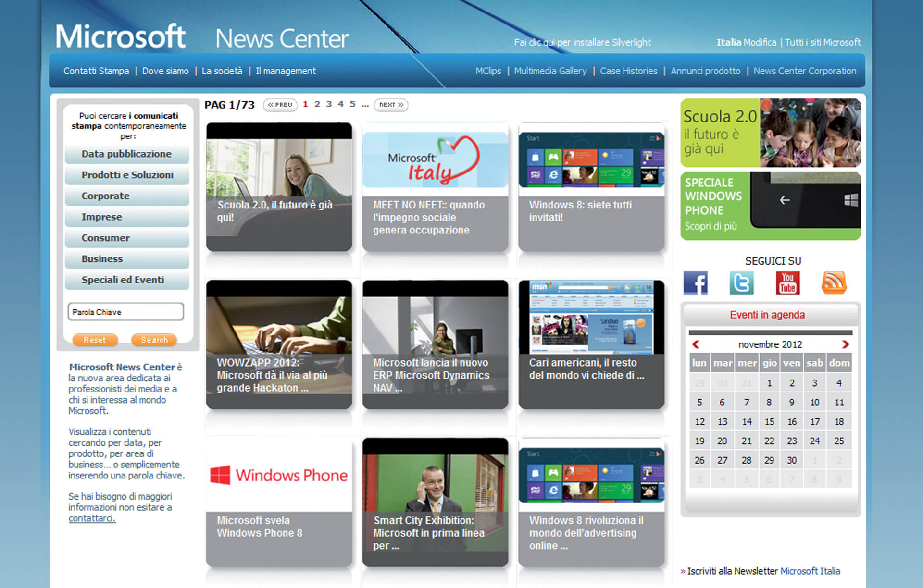Open Dove siamo menu item
This screenshot has height=588, width=923.
[165, 71]
